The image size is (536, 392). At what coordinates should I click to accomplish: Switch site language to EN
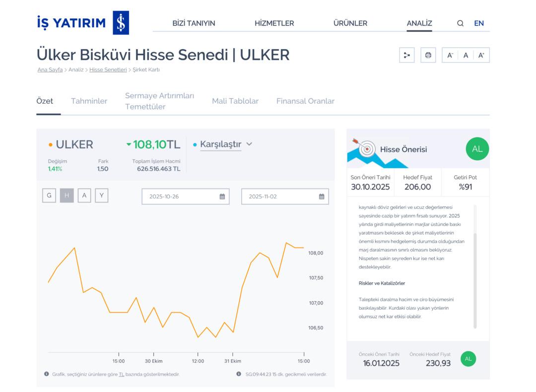[478, 23]
